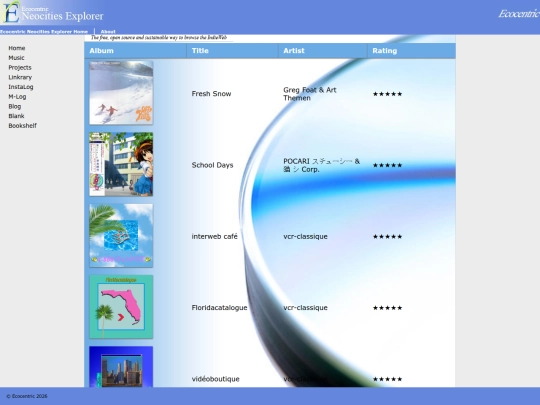This screenshot has width=540, height=405.
Task: Open the Linkrary sidebar link
Action: (x=20, y=77)
